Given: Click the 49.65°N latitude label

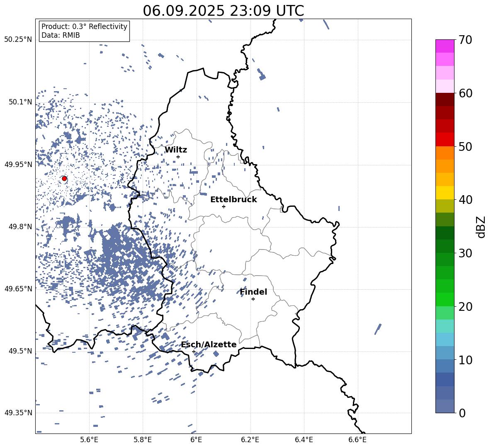Looking at the screenshot, I should pos(18,288).
